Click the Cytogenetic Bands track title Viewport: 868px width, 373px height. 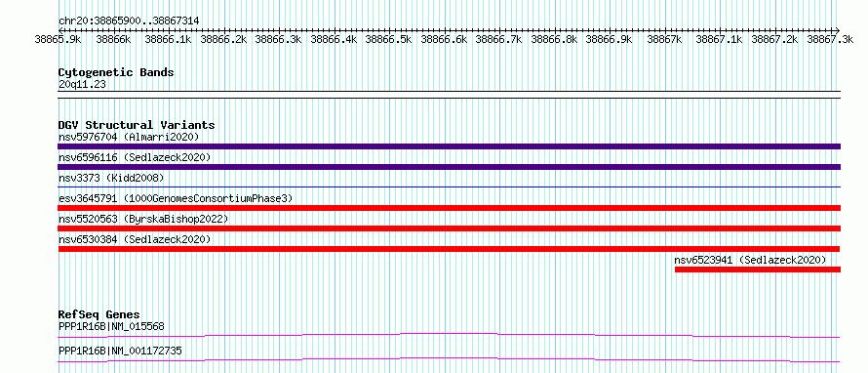coord(116,72)
